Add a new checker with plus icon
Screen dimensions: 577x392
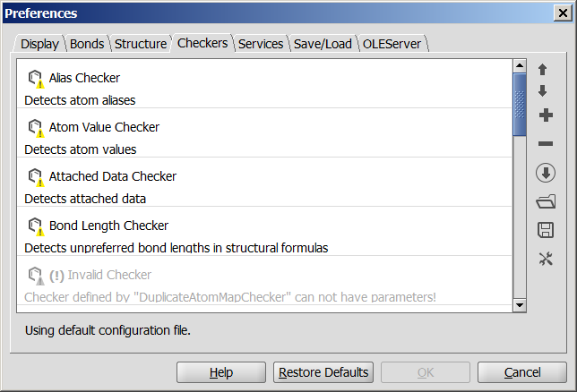(x=545, y=115)
